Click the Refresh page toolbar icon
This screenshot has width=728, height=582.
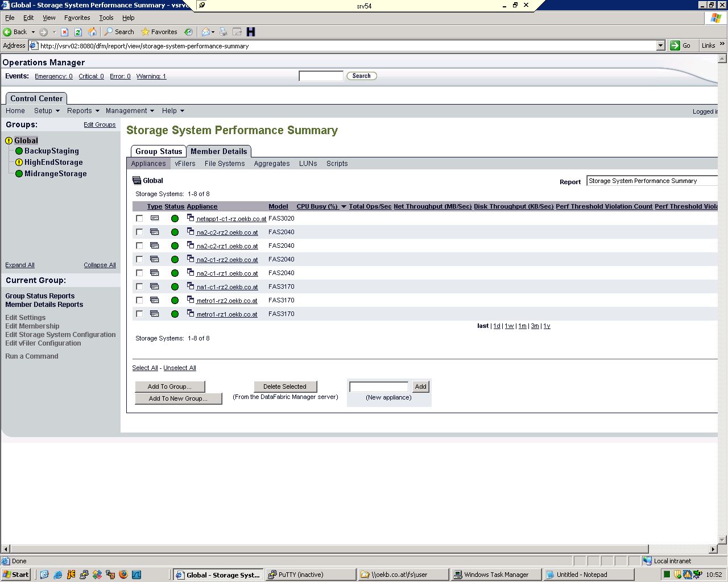click(78, 32)
